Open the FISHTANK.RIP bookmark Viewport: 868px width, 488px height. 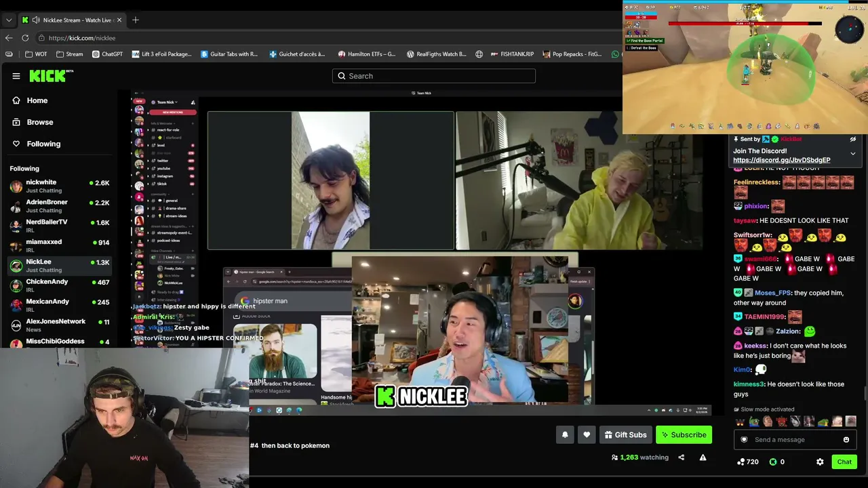(512, 54)
